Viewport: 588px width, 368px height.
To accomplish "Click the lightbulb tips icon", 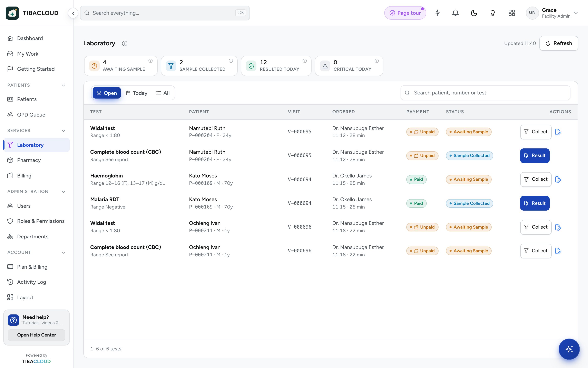I will pyautogui.click(x=492, y=13).
